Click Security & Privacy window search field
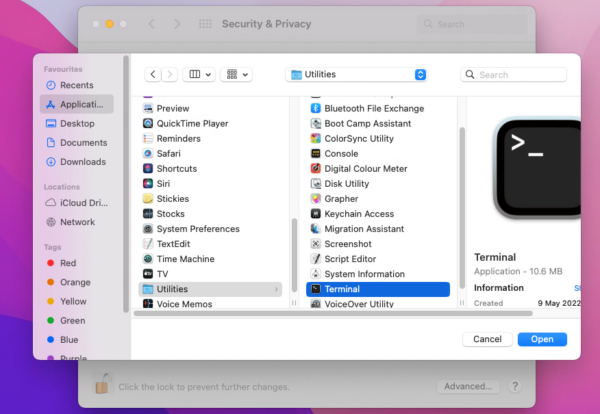The height and width of the screenshot is (414, 600). tap(471, 24)
